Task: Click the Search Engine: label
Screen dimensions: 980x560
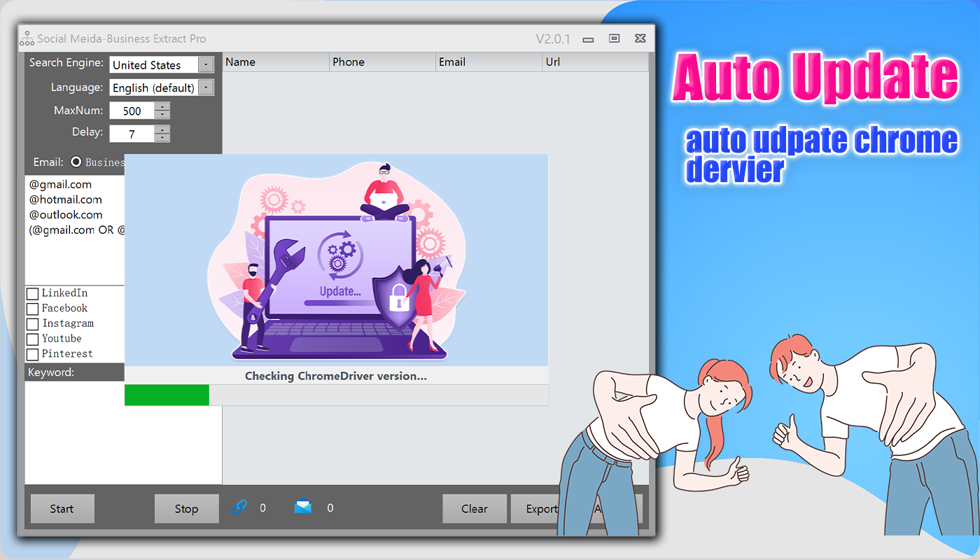Action: point(66,62)
